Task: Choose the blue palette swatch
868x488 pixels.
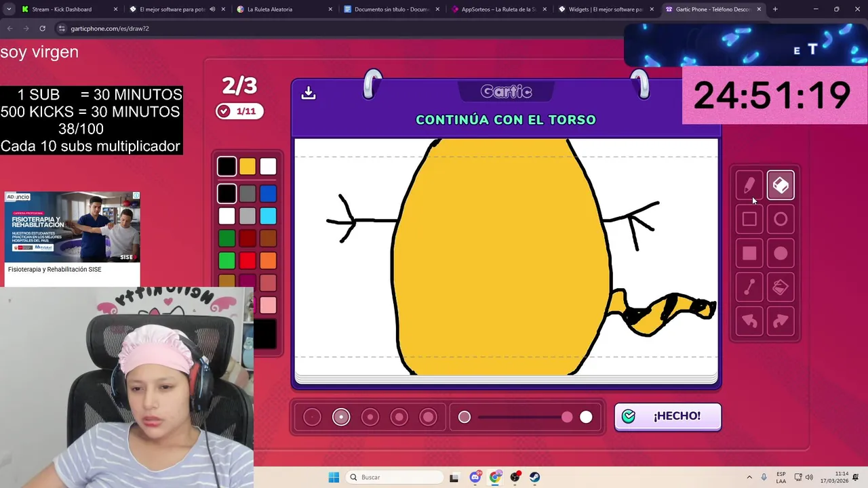Action: point(269,194)
